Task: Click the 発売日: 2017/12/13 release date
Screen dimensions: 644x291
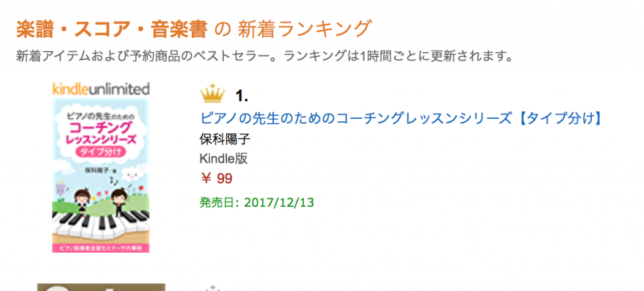Action: 256,203
